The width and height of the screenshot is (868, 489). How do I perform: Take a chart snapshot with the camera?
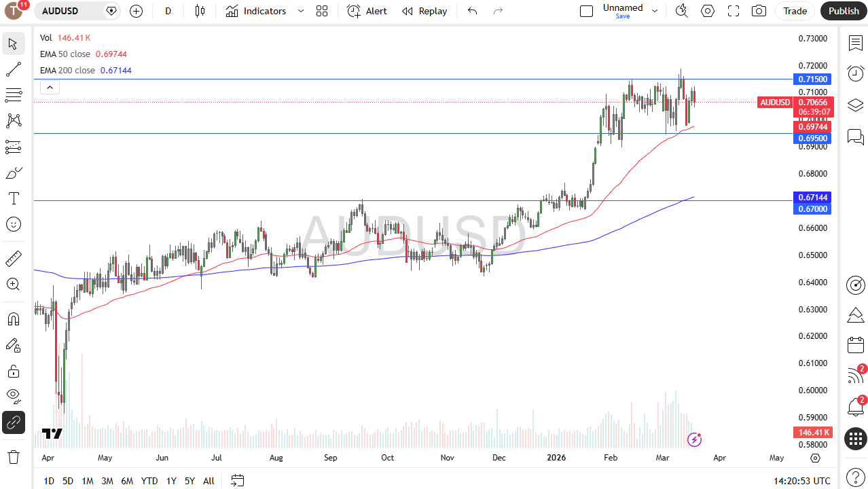[x=759, y=11]
